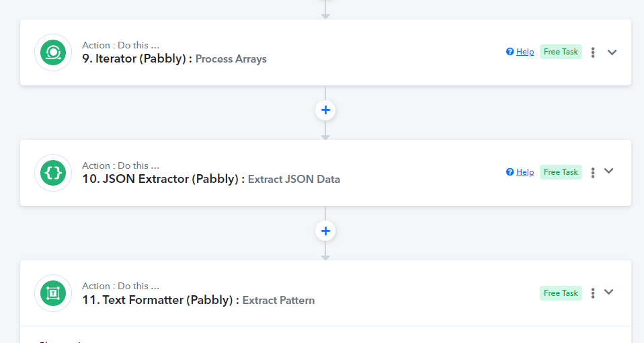Add a step after Iterator with plus button

pos(325,110)
